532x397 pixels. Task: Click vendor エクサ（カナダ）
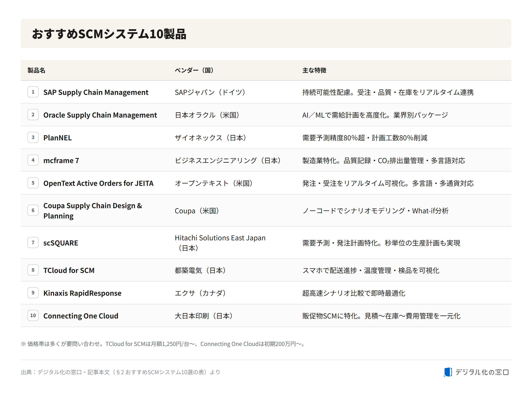[200, 293]
